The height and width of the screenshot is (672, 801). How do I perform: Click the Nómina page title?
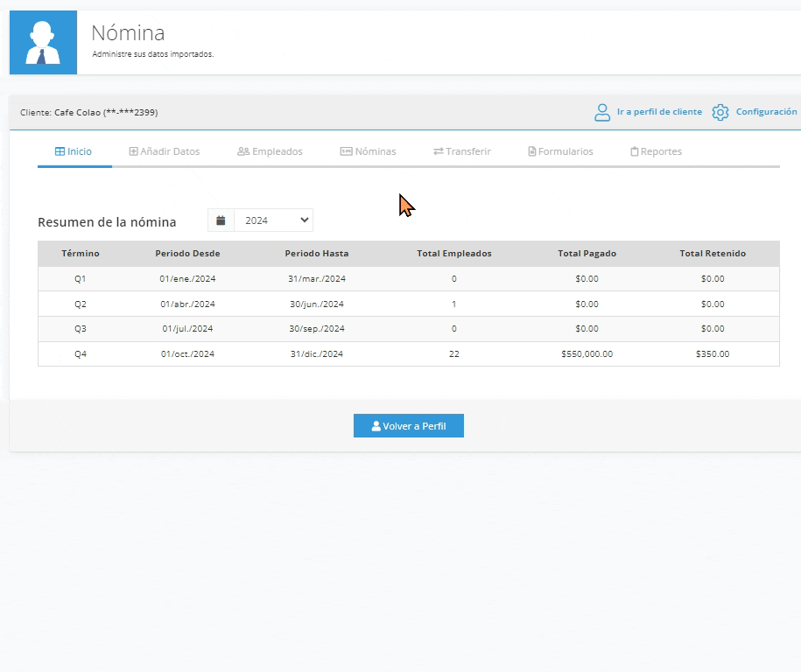[x=128, y=33]
